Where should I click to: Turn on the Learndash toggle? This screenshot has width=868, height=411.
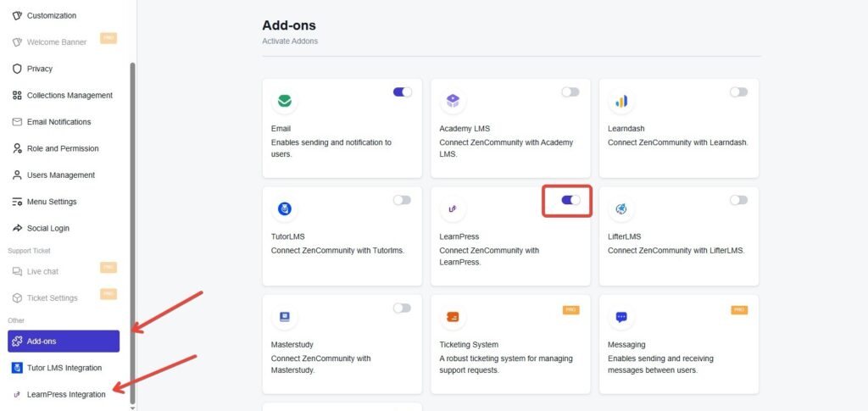[x=738, y=92]
